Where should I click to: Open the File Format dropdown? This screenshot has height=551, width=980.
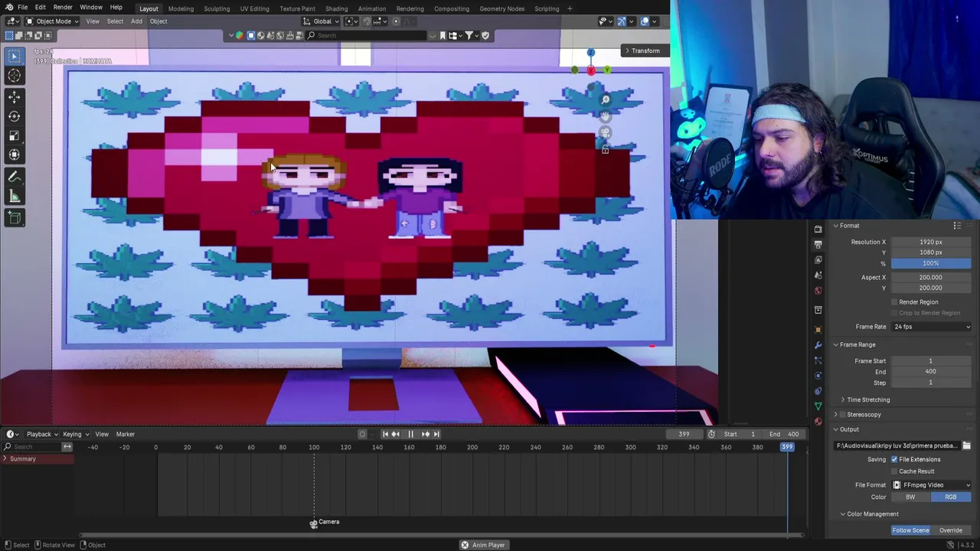(931, 485)
